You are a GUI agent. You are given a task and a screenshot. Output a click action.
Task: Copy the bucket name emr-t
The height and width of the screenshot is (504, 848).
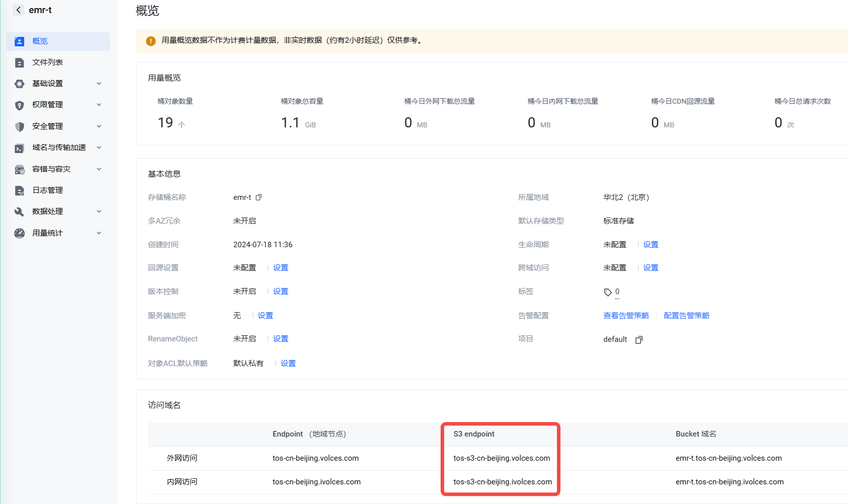259,197
